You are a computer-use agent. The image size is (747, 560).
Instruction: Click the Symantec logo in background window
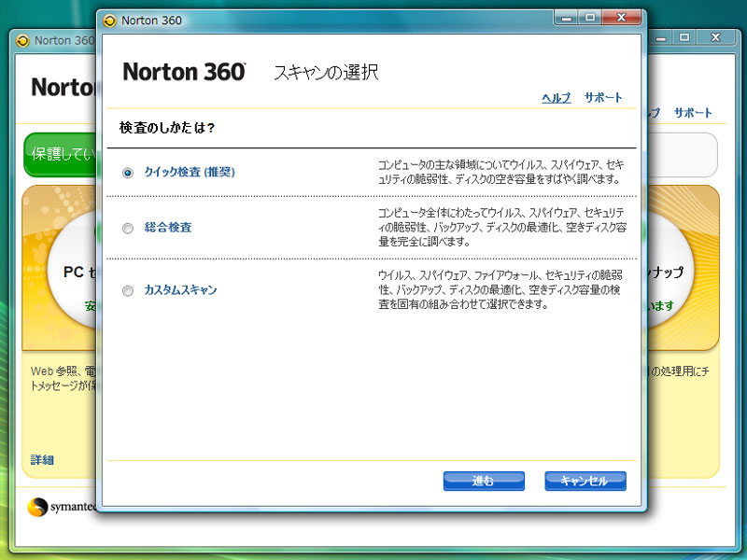coord(62,507)
